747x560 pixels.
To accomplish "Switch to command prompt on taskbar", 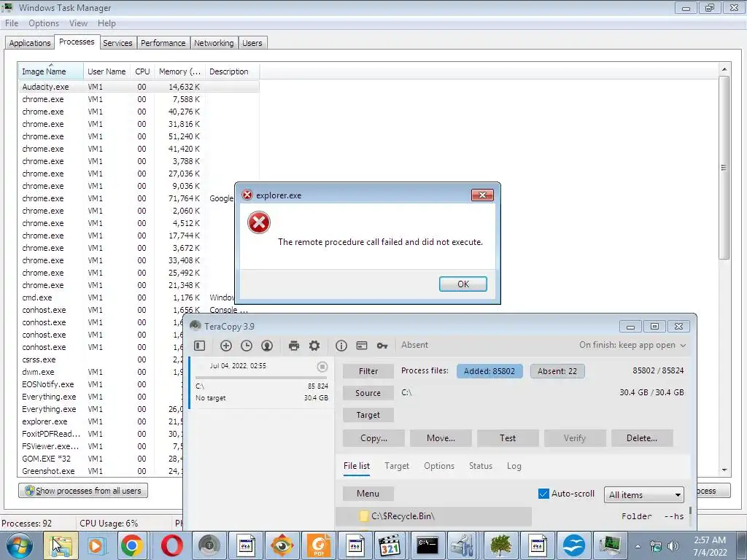I will click(427, 545).
